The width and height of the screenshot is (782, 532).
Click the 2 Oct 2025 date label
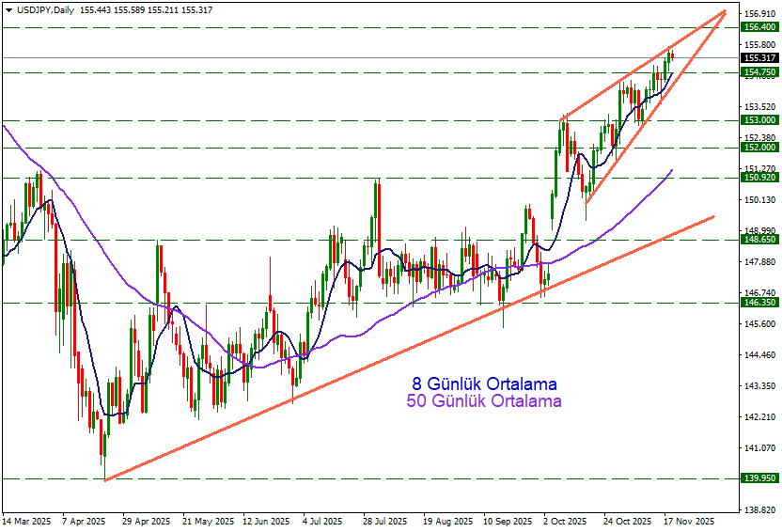click(x=564, y=520)
